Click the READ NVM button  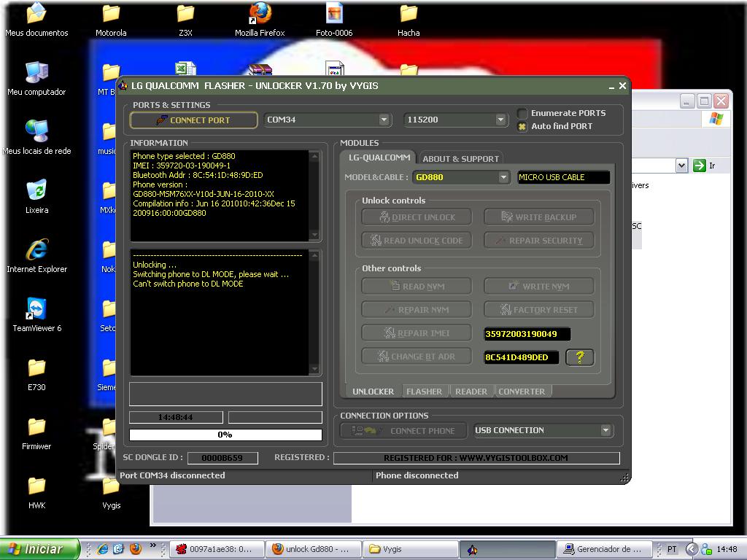pyautogui.click(x=417, y=287)
